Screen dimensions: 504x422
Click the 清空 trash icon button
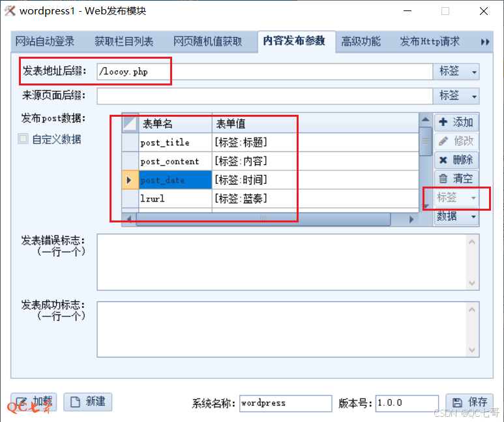click(x=456, y=178)
